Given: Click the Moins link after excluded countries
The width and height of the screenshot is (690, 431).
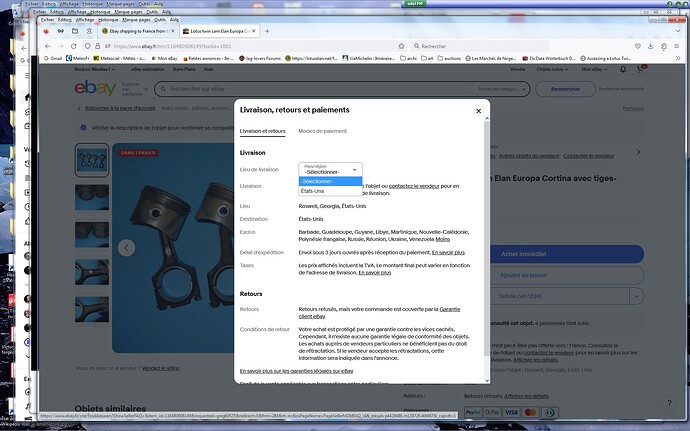Looking at the screenshot, I should pyautogui.click(x=443, y=239).
